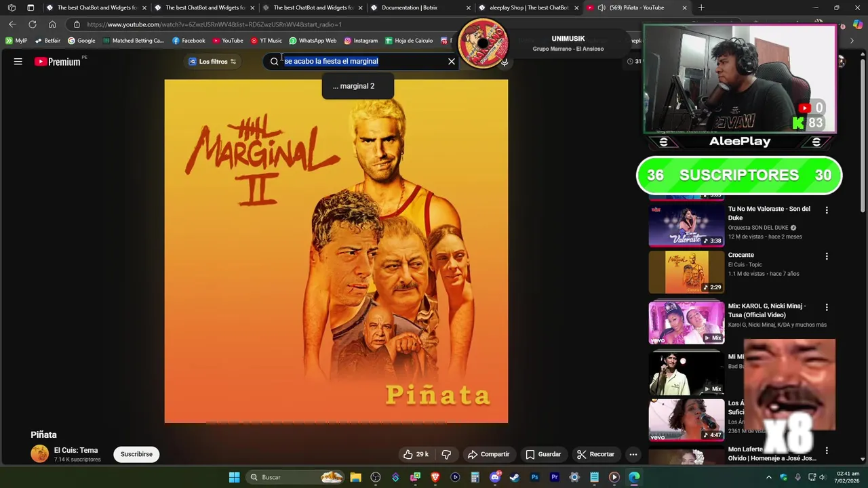This screenshot has height=488, width=868.
Task: Clear the search box with X
Action: pyautogui.click(x=452, y=62)
